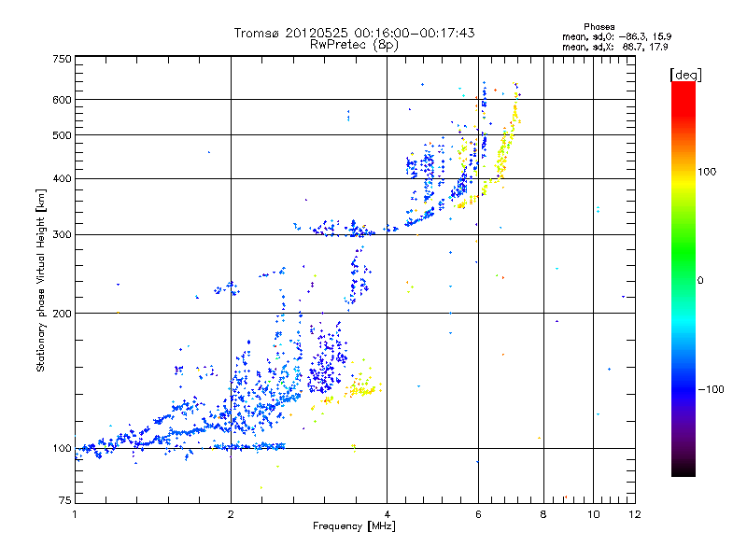Click y-axis tick label '600'
The image size is (747, 560).
coord(63,100)
